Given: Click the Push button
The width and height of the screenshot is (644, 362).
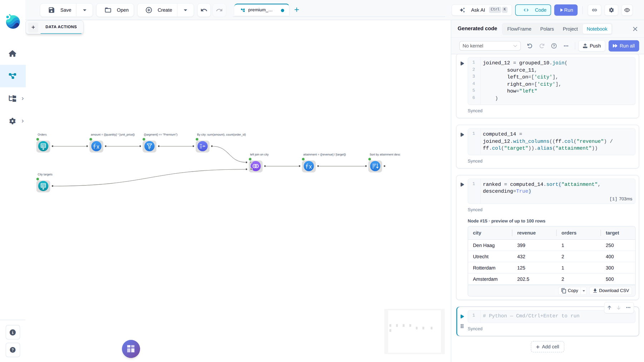Looking at the screenshot, I should pyautogui.click(x=592, y=46).
